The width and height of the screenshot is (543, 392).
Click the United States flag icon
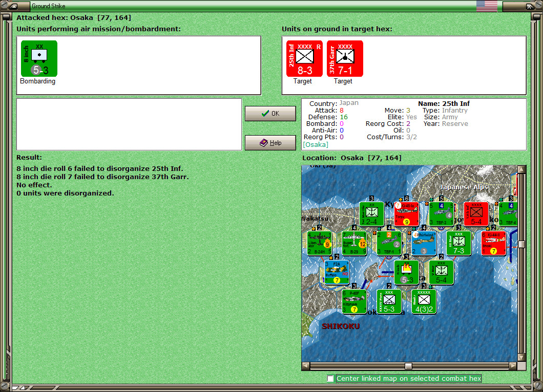tap(487, 6)
